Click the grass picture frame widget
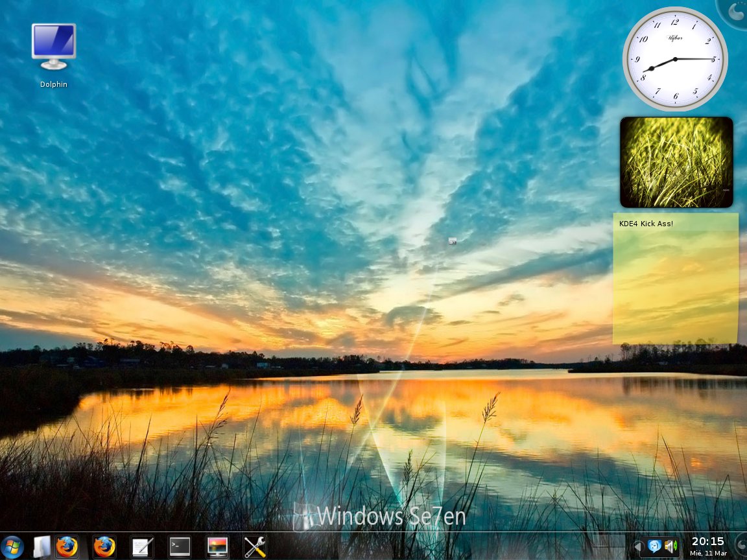Screen dimensions: 747x560 [676, 162]
